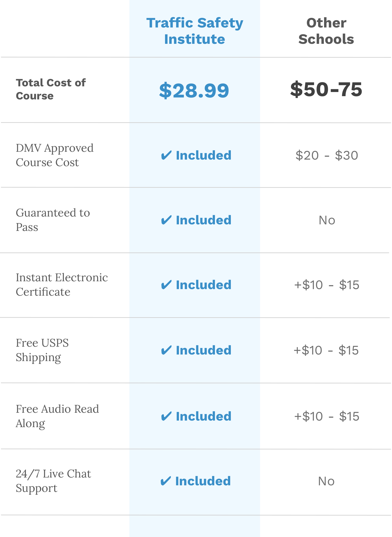392x537 pixels.
Task: Click the Instant Electronic Certificate label
Action: (x=62, y=285)
